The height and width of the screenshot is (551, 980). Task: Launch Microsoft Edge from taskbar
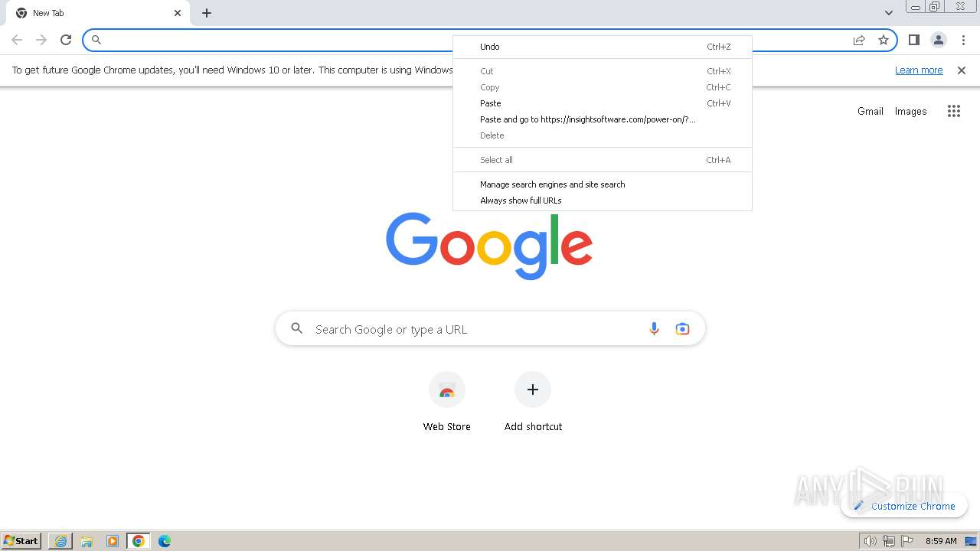pos(165,541)
